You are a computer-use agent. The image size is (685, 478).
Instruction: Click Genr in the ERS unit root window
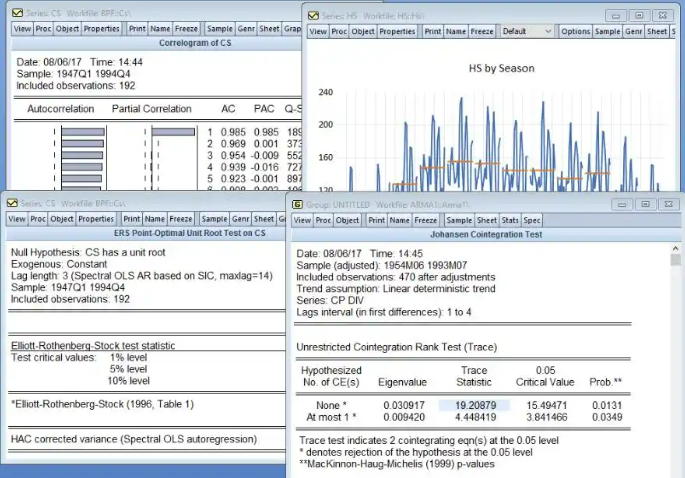click(240, 219)
